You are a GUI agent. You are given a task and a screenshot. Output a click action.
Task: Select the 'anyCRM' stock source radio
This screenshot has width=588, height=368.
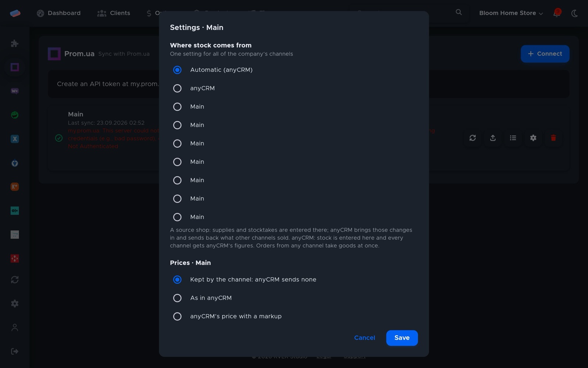(x=177, y=88)
